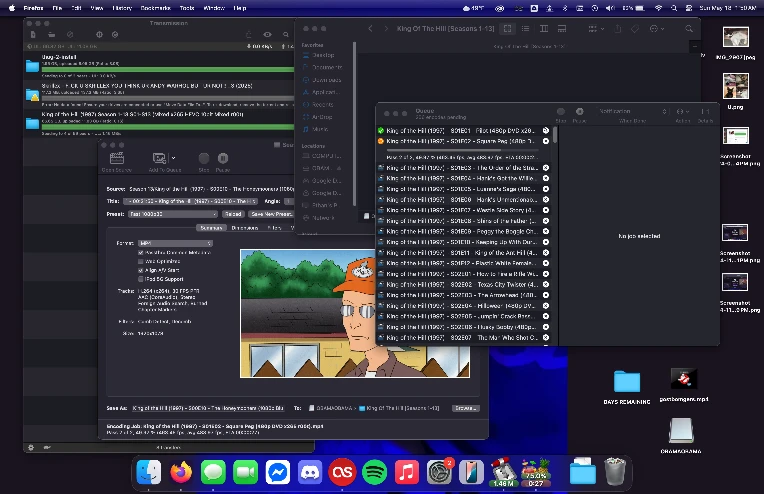The image size is (764, 494).
Task: Open the Bookmarks menu in the menu bar
Action: coord(155,8)
